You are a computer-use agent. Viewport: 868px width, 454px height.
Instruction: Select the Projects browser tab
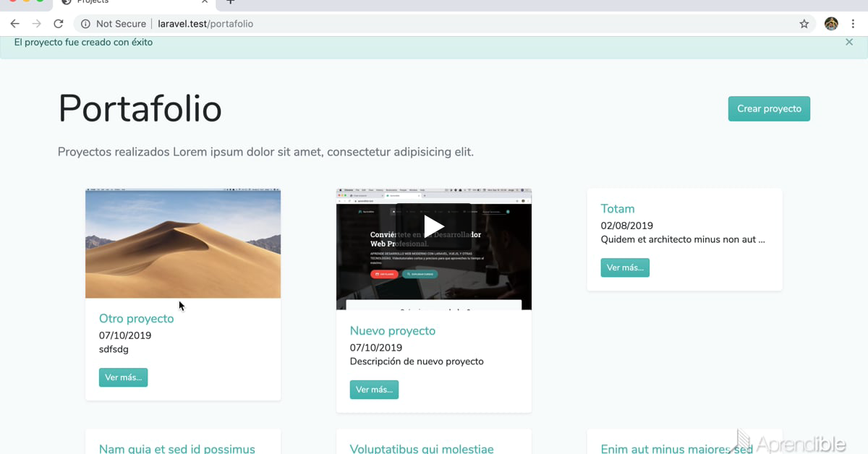[134, 4]
